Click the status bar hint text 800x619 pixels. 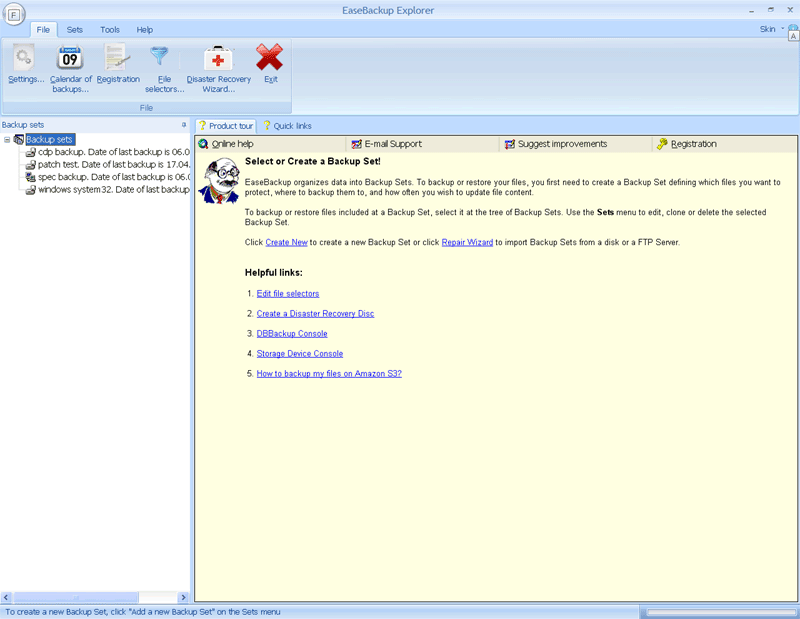click(x=143, y=612)
